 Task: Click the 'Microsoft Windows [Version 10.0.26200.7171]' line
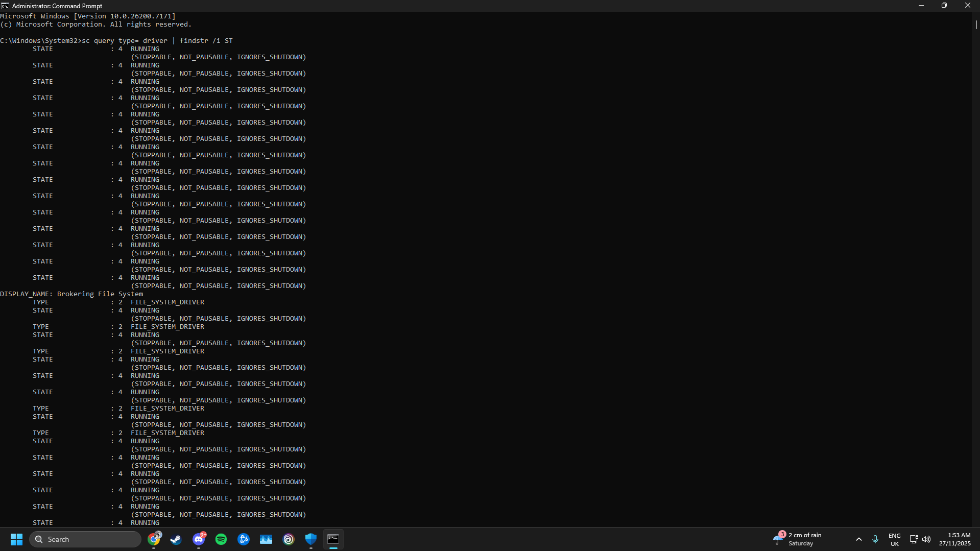coord(88,16)
